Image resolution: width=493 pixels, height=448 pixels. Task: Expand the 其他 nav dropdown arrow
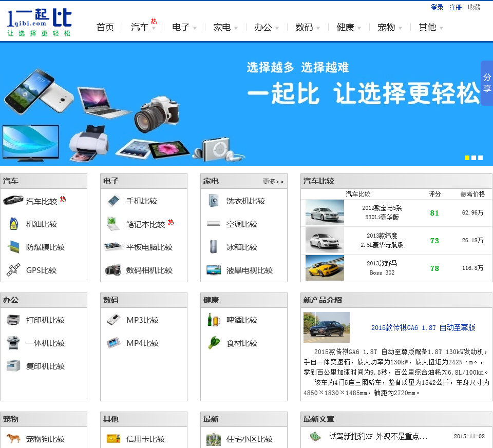pyautogui.click(x=442, y=28)
